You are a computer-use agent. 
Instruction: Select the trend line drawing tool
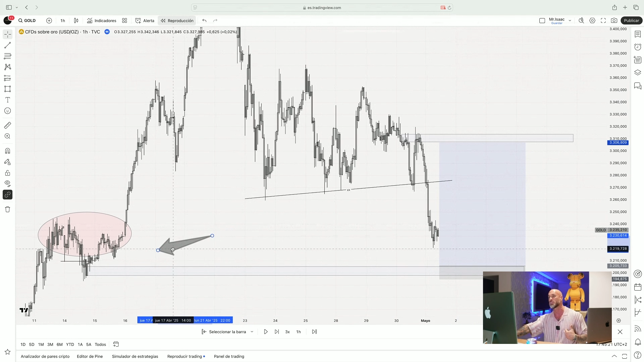coord(7,45)
